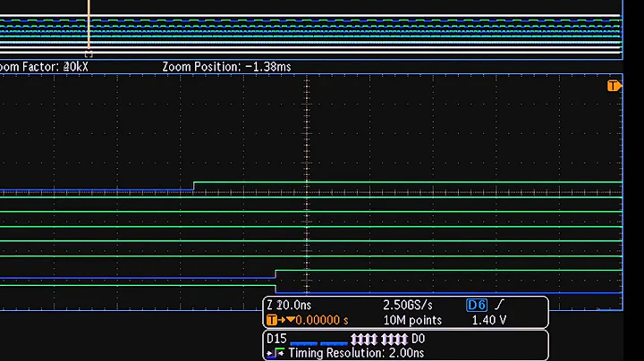Click the D6 trigger source badge
644x361 pixels.
pyautogui.click(x=477, y=305)
